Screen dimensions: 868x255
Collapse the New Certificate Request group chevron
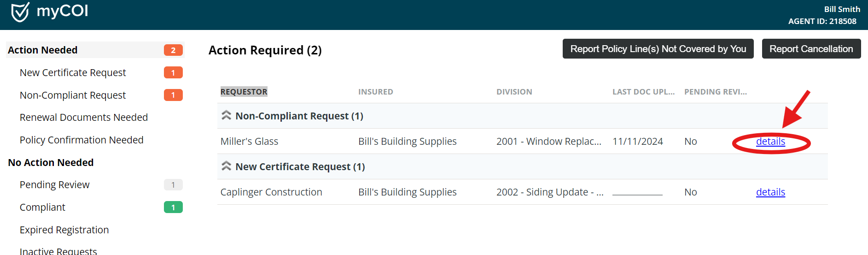(226, 166)
